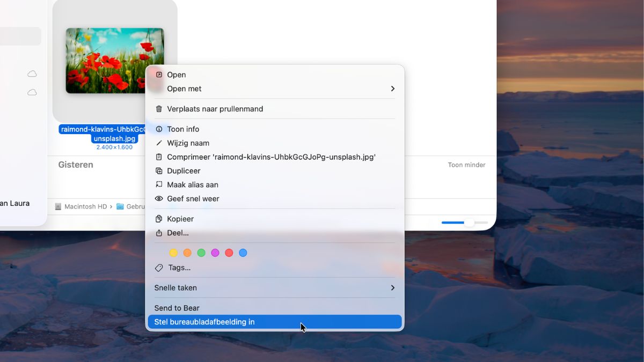This screenshot has height=362, width=644.
Task: Click the copy icon beside Kopieer
Action: pos(159,219)
